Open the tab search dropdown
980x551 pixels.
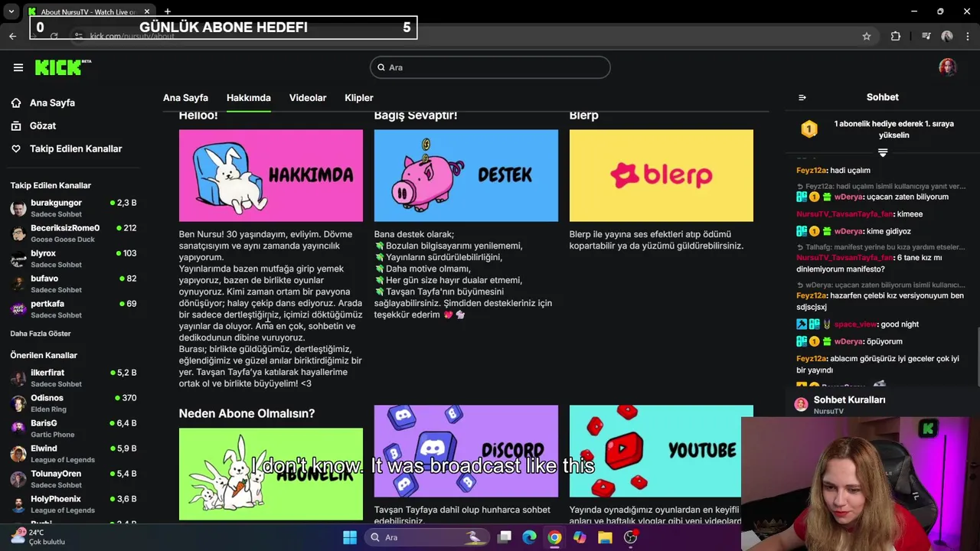pyautogui.click(x=11, y=11)
